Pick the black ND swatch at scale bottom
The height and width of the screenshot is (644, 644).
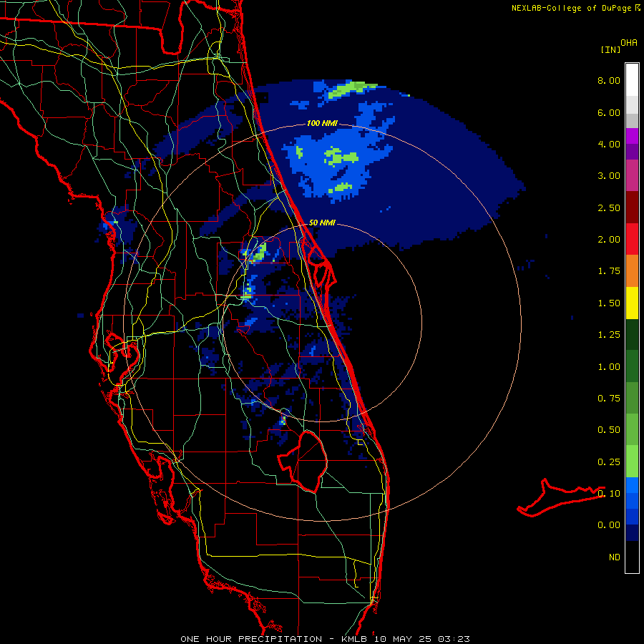coord(632,557)
